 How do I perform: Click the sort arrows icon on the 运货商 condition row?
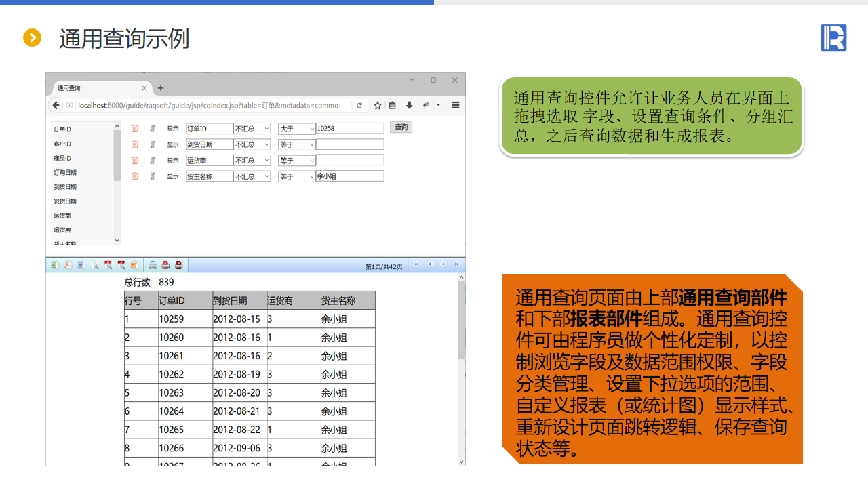click(153, 161)
